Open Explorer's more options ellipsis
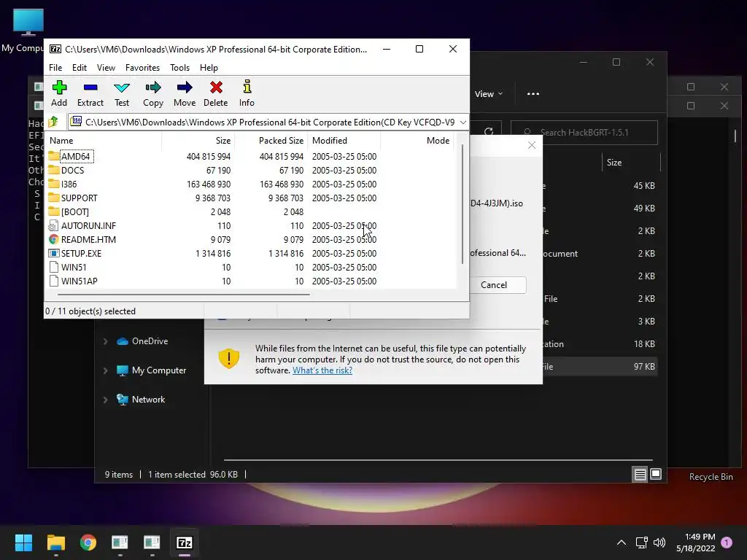The height and width of the screenshot is (560, 747). click(x=533, y=94)
